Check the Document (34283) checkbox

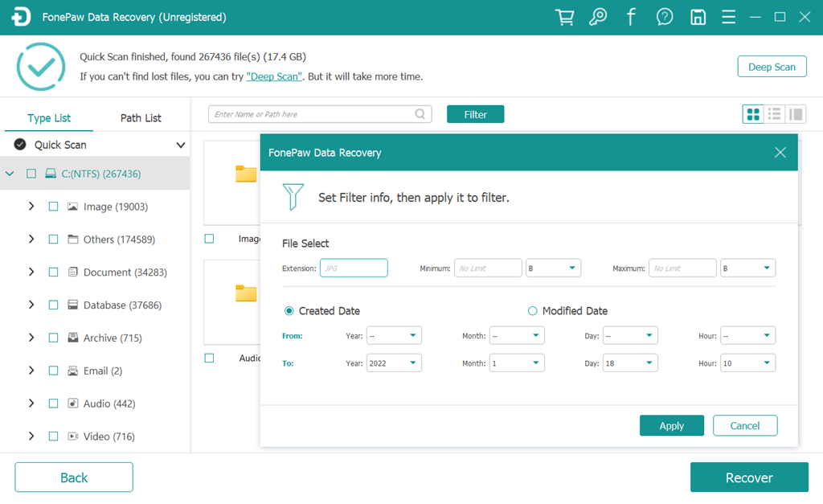[x=53, y=272]
